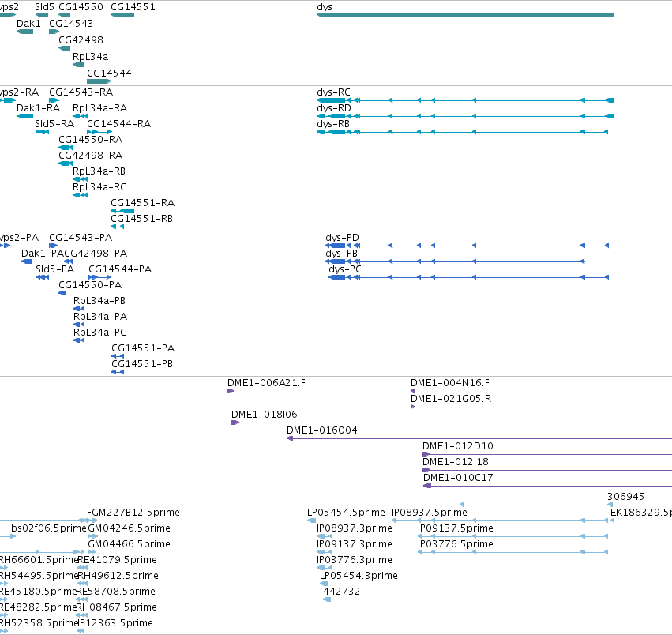Select the LP05454.3prime EST label
This screenshot has height=635, width=672.
coord(359,576)
